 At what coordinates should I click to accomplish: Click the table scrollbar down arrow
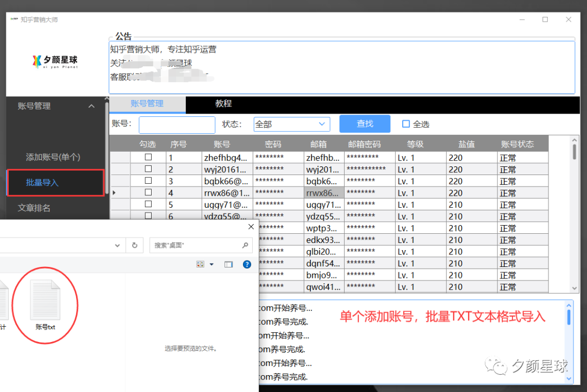coord(574,288)
